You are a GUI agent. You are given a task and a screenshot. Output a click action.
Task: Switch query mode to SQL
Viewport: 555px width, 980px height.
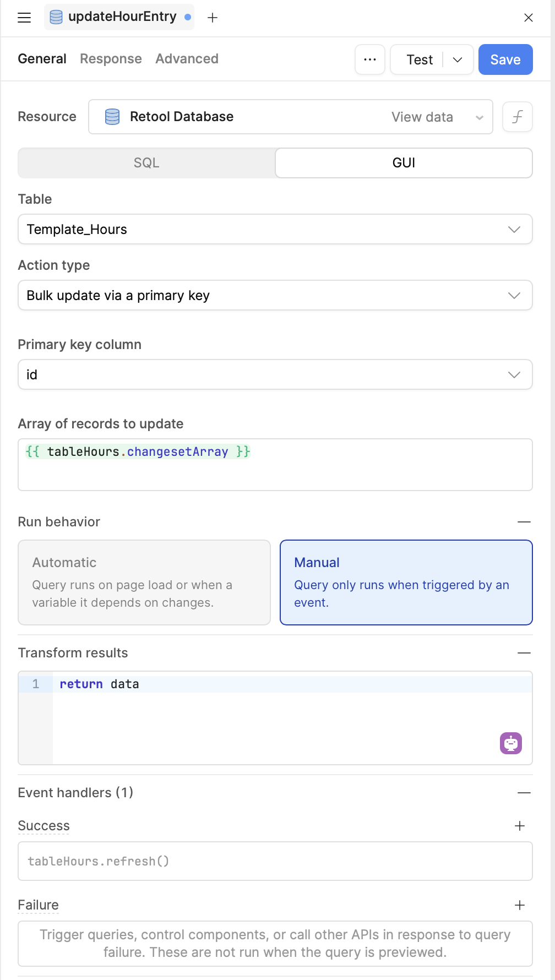146,163
